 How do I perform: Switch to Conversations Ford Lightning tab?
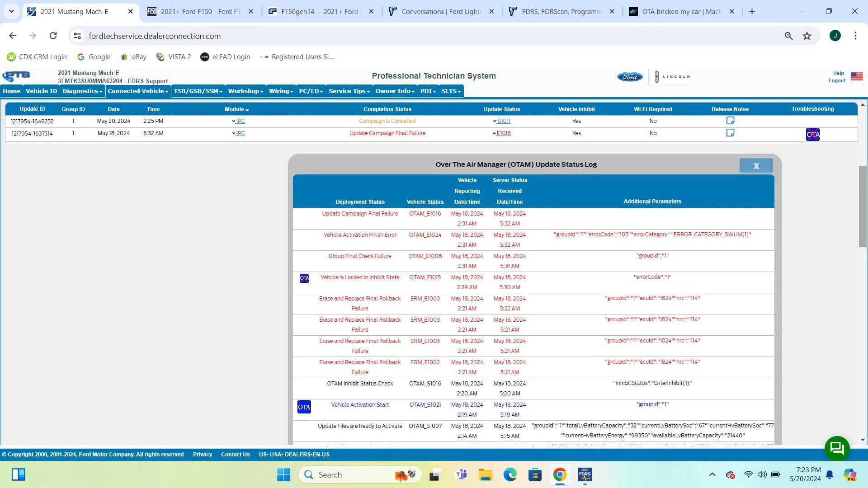coord(441,12)
